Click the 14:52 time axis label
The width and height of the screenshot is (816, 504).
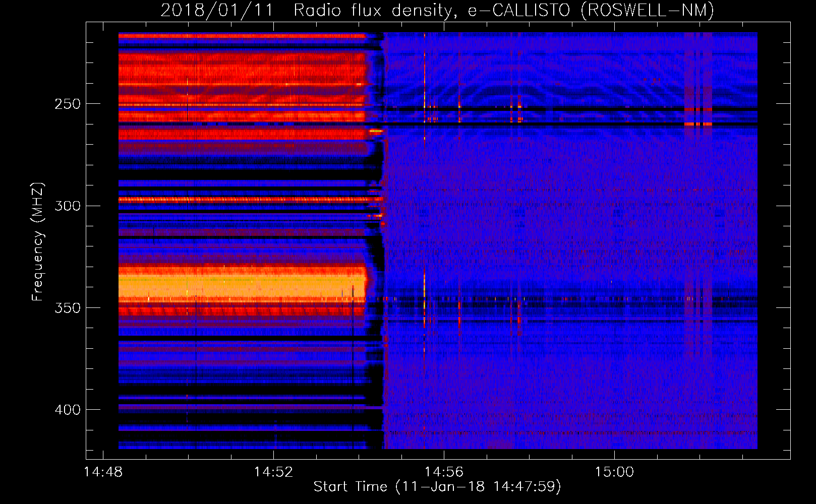pyautogui.click(x=273, y=472)
